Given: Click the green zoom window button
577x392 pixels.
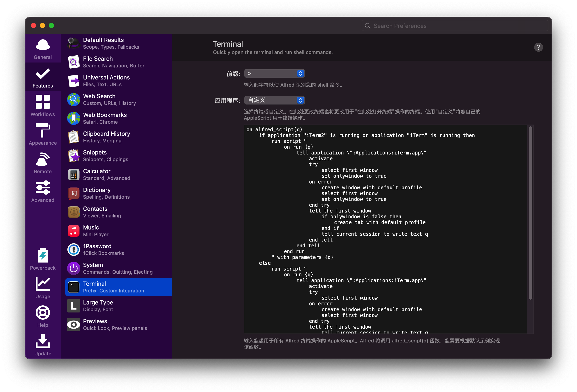Looking at the screenshot, I should click(x=51, y=26).
